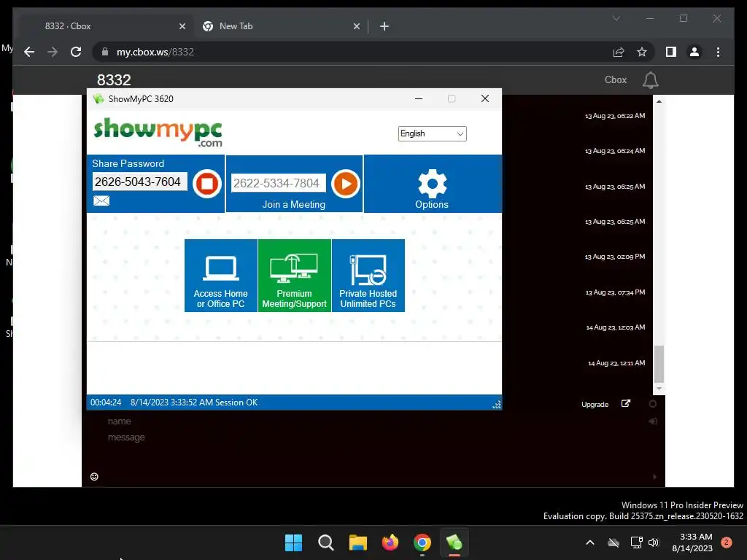Image resolution: width=747 pixels, height=560 pixels.
Task: Share this page from address bar
Action: [619, 52]
